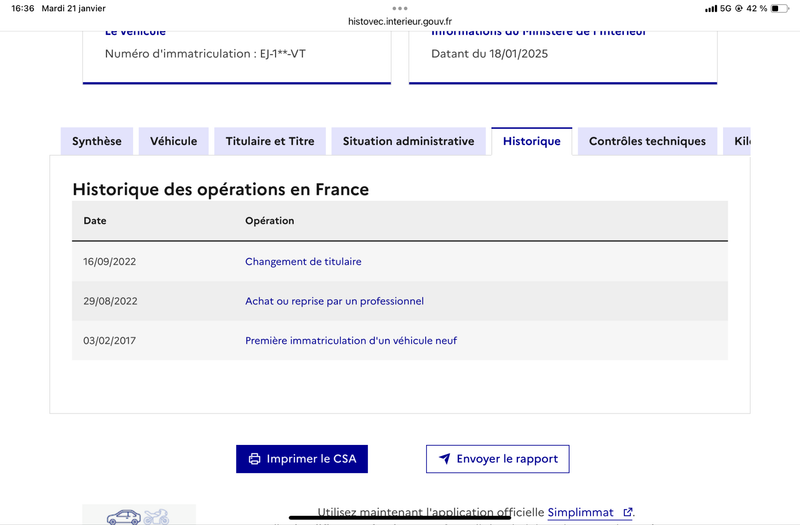Switch to the Véhicule tab

coord(173,141)
